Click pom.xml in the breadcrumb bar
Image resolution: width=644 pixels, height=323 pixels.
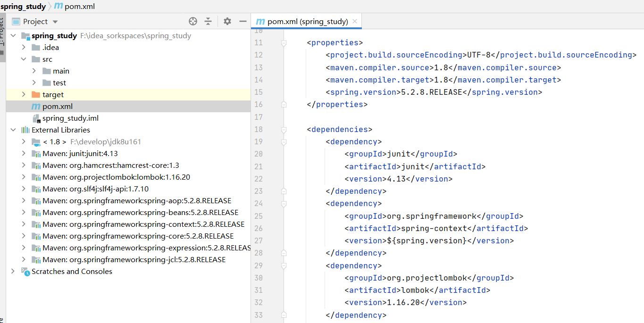[x=79, y=7]
